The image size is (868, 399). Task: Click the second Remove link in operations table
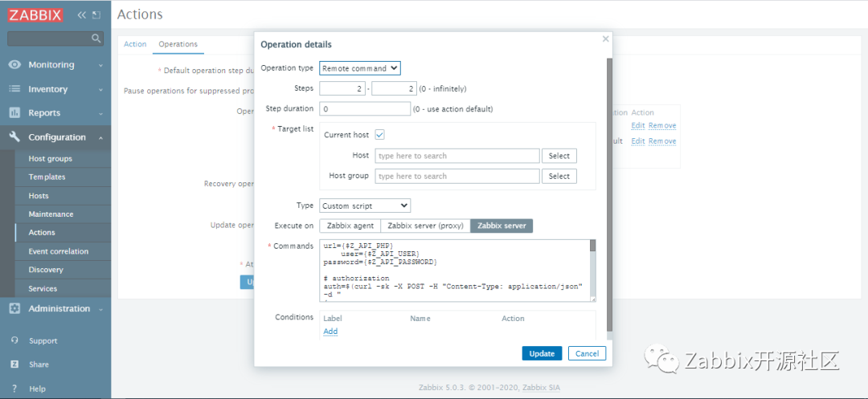(662, 141)
